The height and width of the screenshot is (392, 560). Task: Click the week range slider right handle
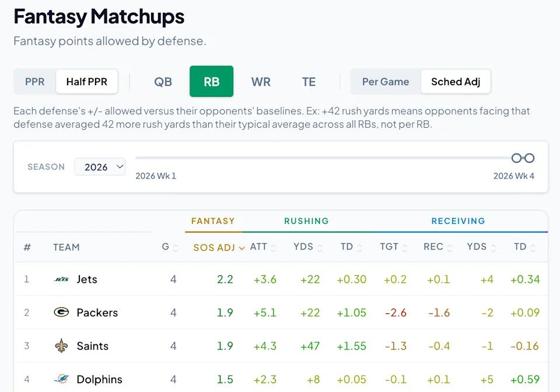529,158
